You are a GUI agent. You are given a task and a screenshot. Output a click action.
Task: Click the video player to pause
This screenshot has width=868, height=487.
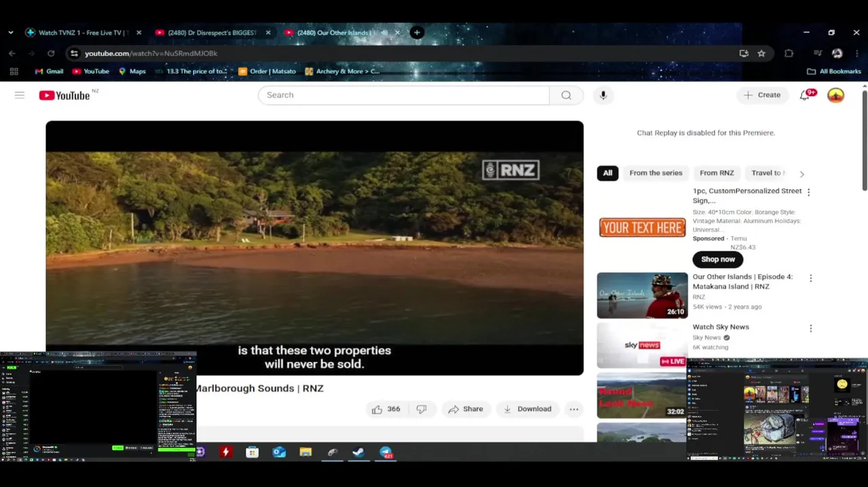(x=315, y=248)
